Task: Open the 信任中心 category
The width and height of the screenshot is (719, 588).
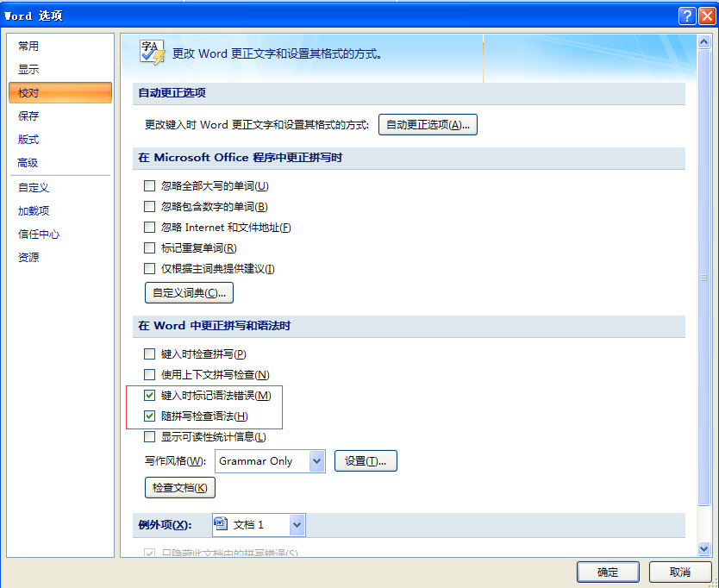Action: 39,235
